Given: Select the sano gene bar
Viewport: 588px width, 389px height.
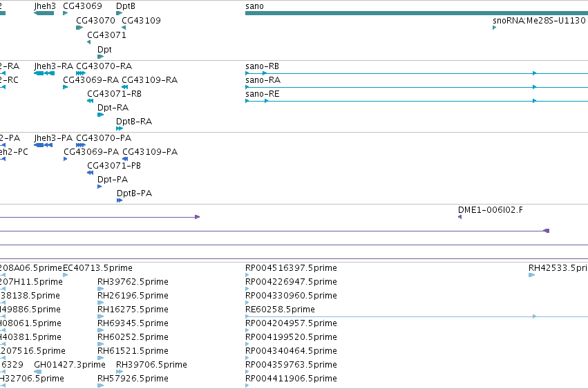Looking at the screenshot, I should (417, 13).
